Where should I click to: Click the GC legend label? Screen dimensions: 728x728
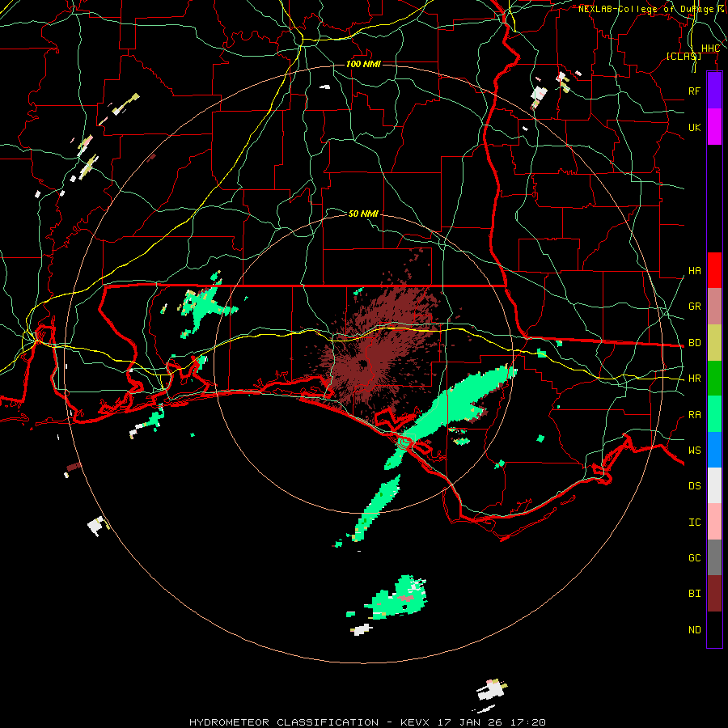pyautogui.click(x=695, y=558)
